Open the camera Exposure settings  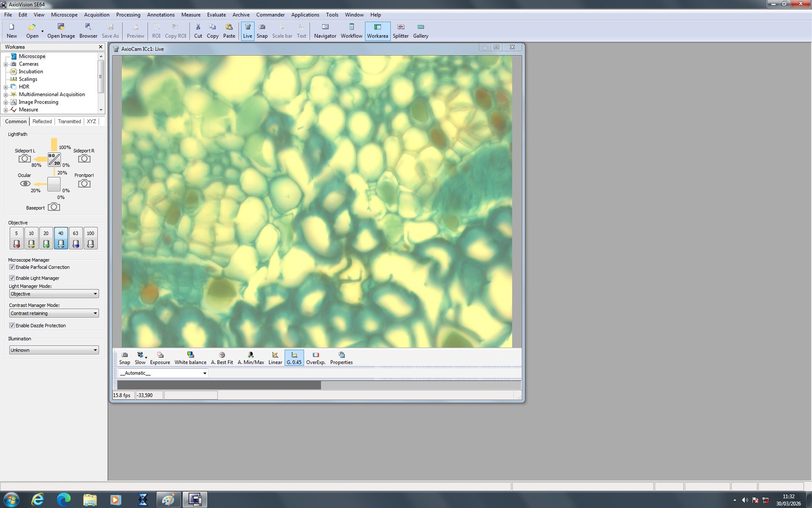(x=160, y=357)
